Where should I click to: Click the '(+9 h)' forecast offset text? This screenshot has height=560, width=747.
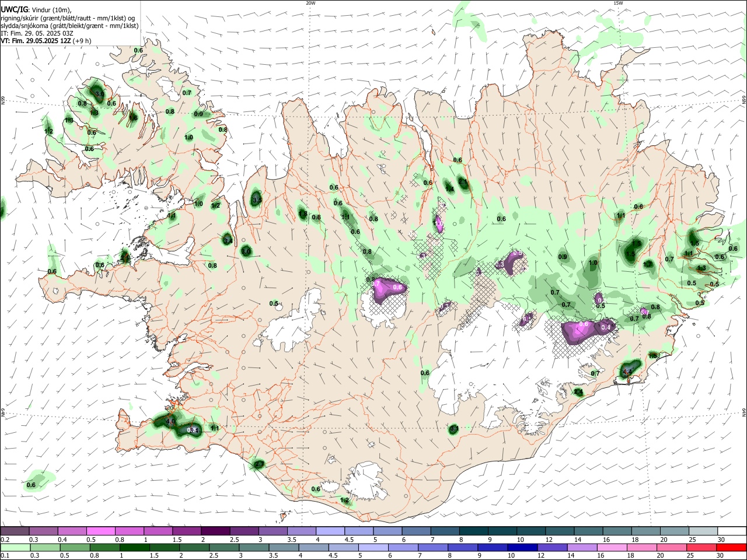82,41
